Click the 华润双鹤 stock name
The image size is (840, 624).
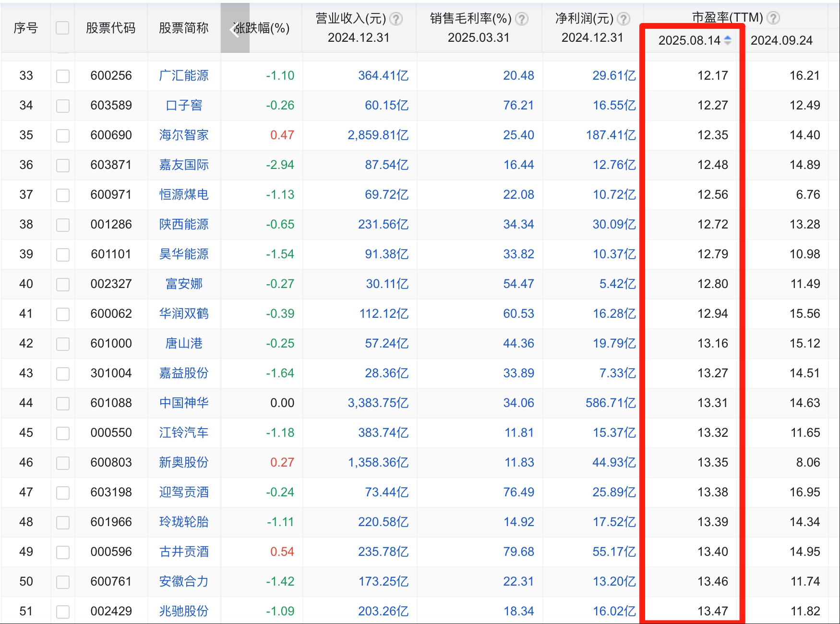(x=184, y=313)
